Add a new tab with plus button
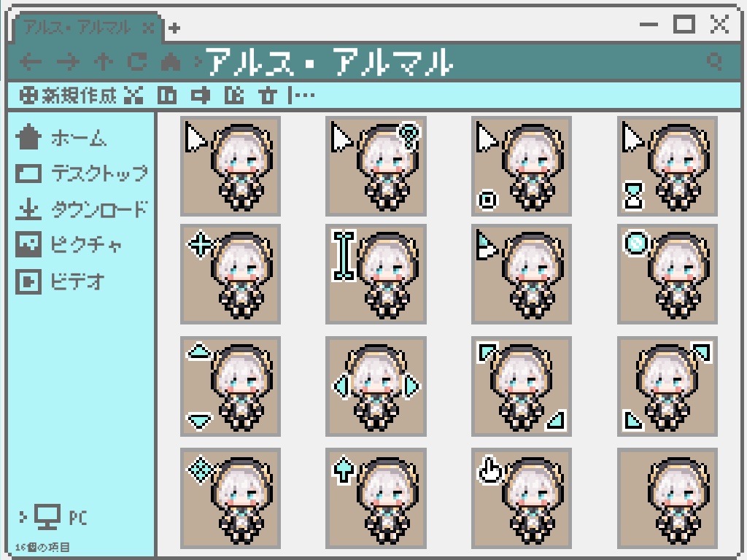 pyautogui.click(x=174, y=28)
